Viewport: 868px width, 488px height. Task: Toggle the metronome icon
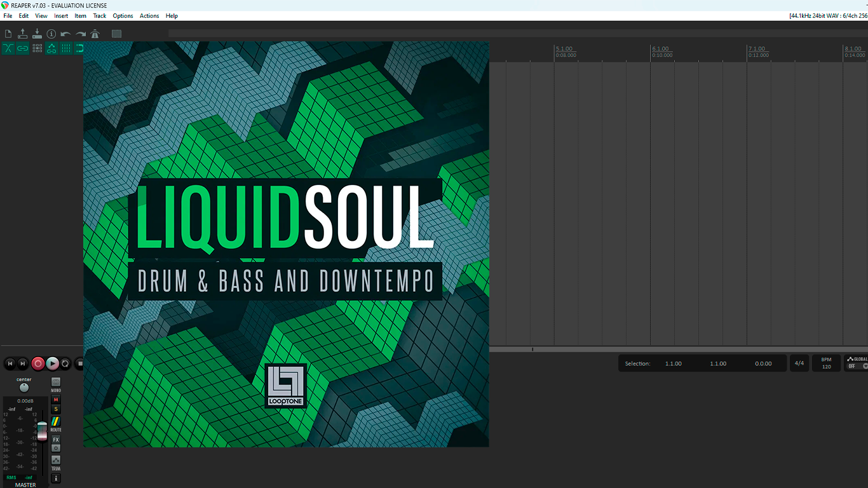[x=95, y=34]
